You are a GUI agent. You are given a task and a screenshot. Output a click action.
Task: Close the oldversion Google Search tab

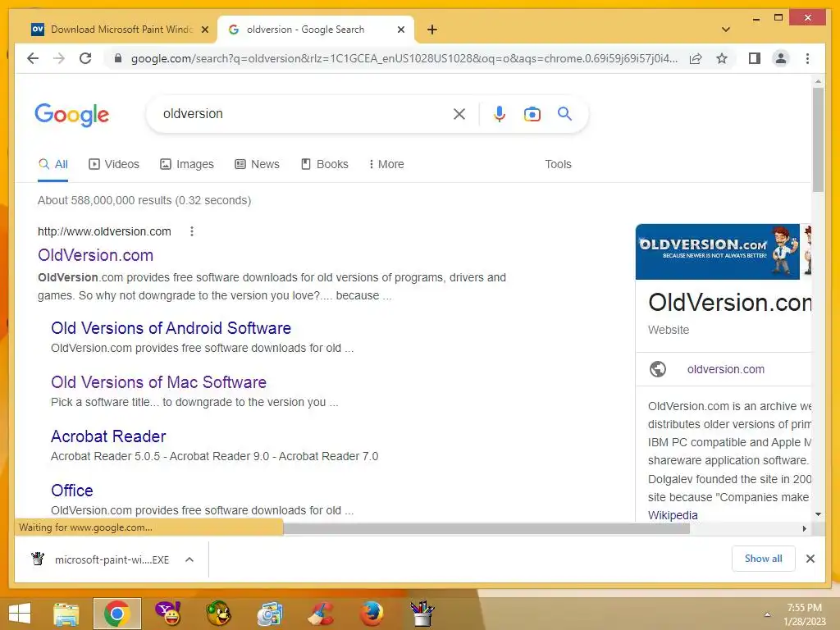(x=400, y=30)
